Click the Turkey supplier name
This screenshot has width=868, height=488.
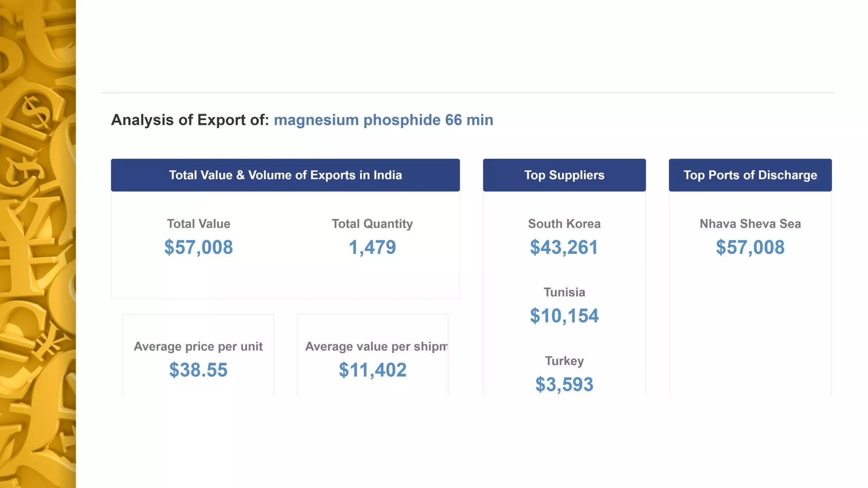pos(564,361)
